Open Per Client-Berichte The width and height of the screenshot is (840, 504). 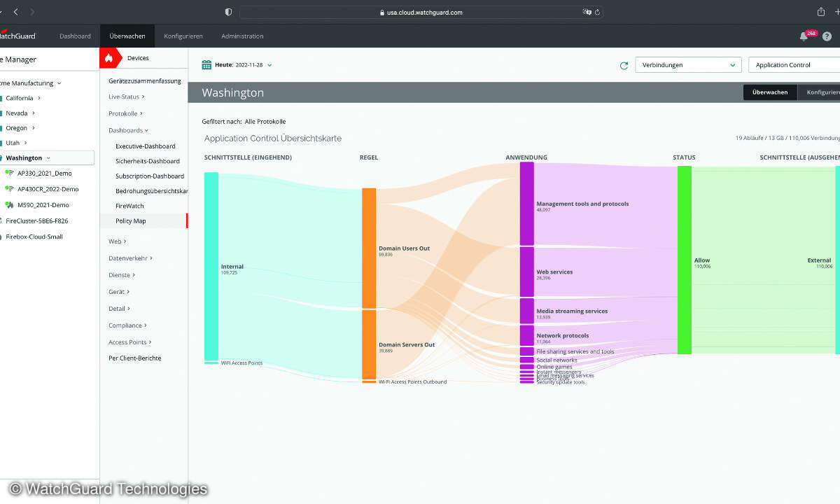[135, 358]
